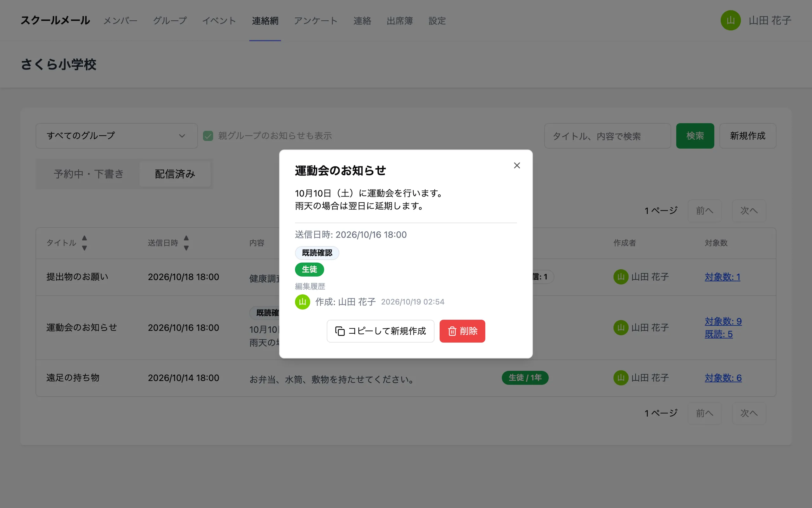
Task: Click 遠足の持ち物 row title
Action: [73, 378]
